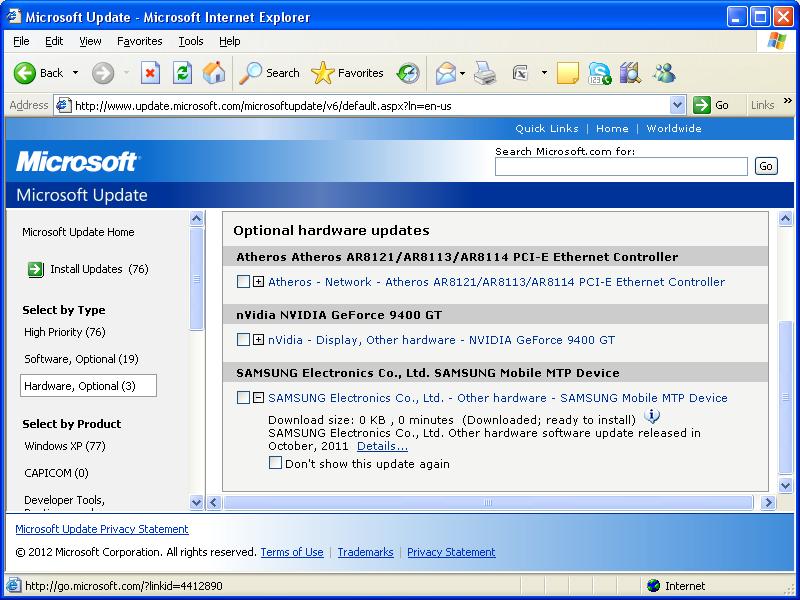Open the Favorites menu
Screen dimensions: 800x600
(139, 41)
